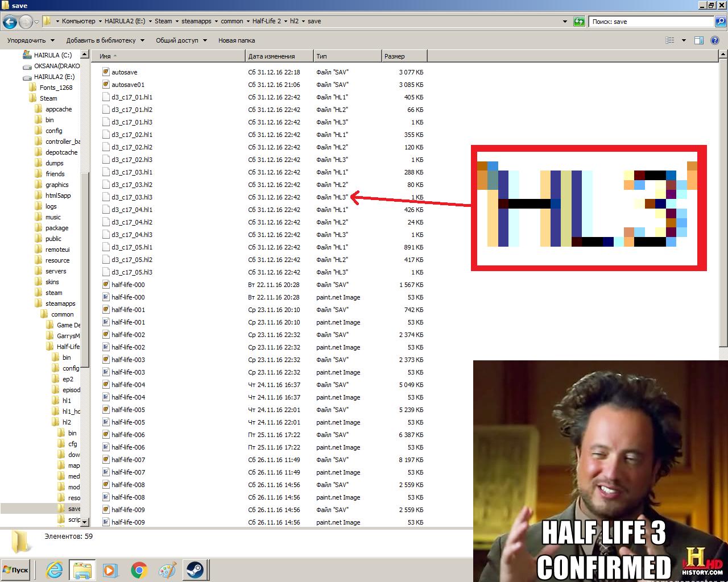Select half-life-009 SAV file
This screenshot has height=582, width=728.
tap(128, 510)
